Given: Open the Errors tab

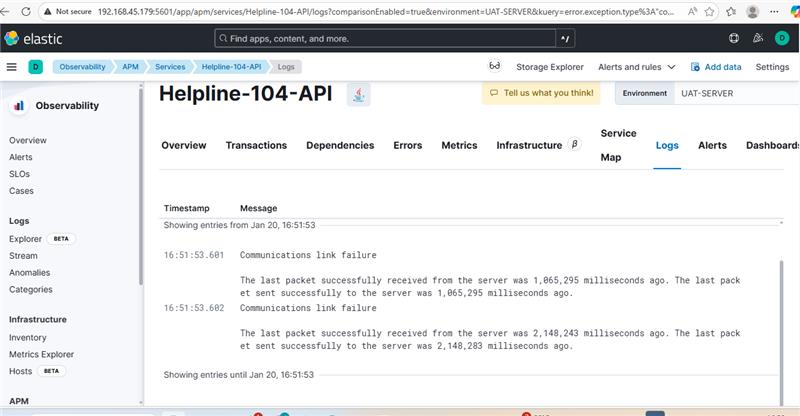Looking at the screenshot, I should pos(407,145).
